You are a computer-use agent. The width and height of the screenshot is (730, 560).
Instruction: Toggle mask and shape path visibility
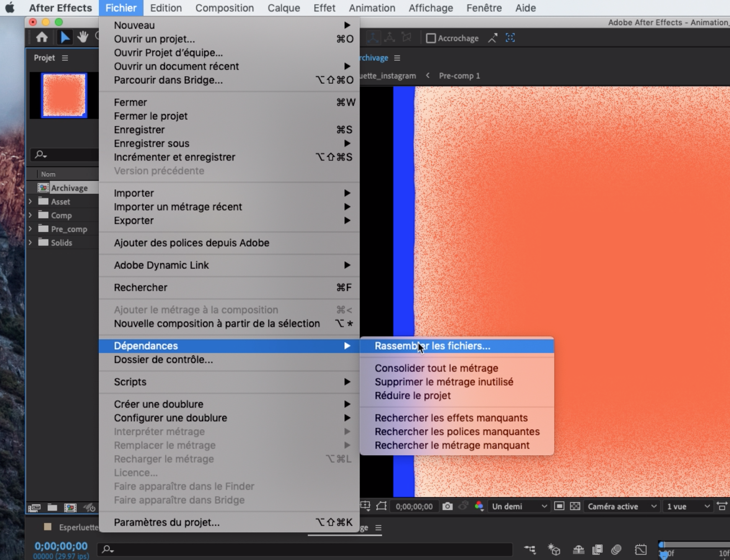[381, 506]
